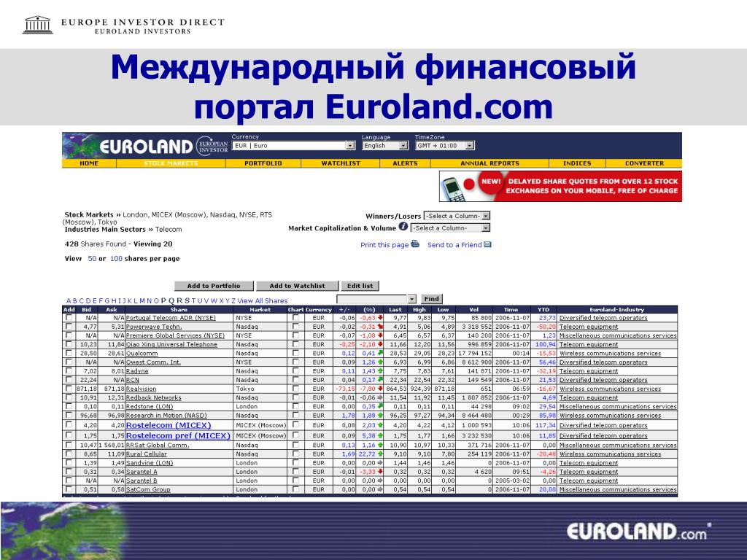Click the envelope icon beside Send to a Friend
This screenshot has height=560, width=747.
487,244
